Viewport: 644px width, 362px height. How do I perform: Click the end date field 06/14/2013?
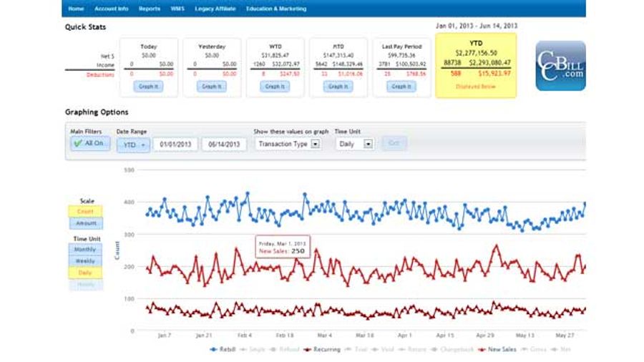[x=224, y=145]
